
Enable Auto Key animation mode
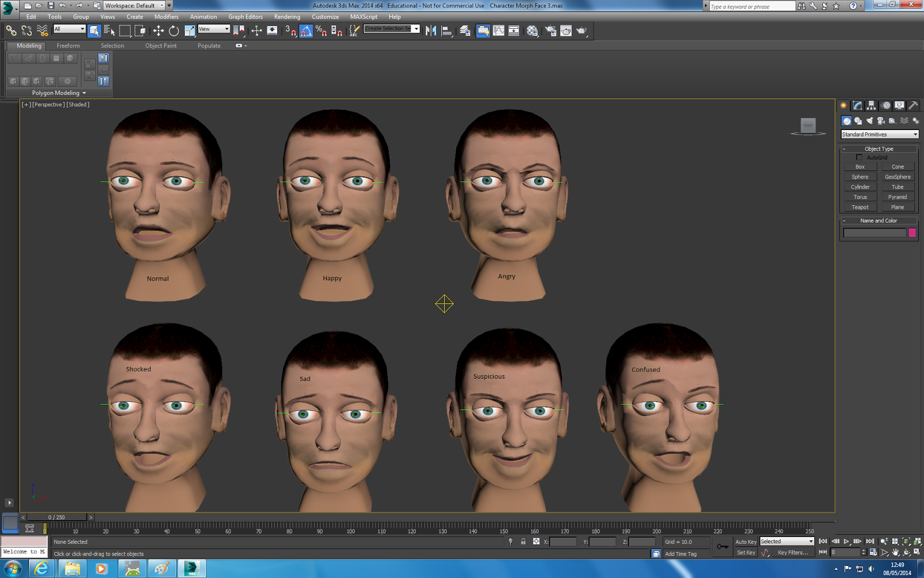(746, 542)
